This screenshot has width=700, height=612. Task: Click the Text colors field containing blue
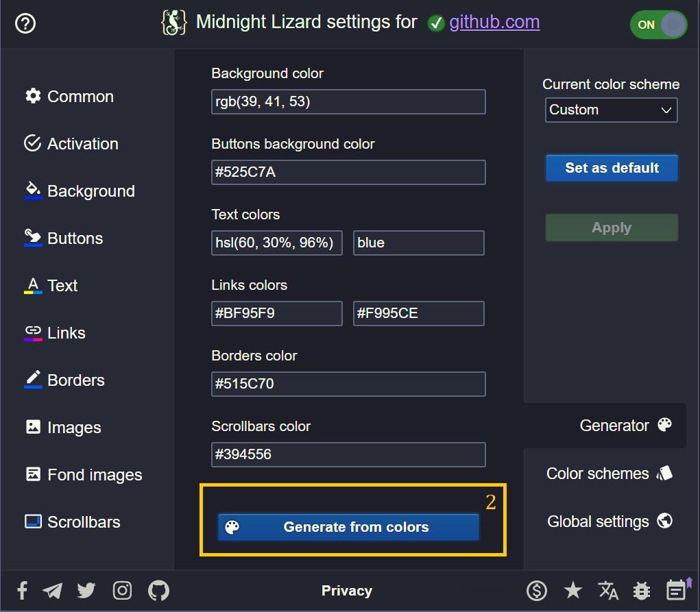pyautogui.click(x=419, y=243)
